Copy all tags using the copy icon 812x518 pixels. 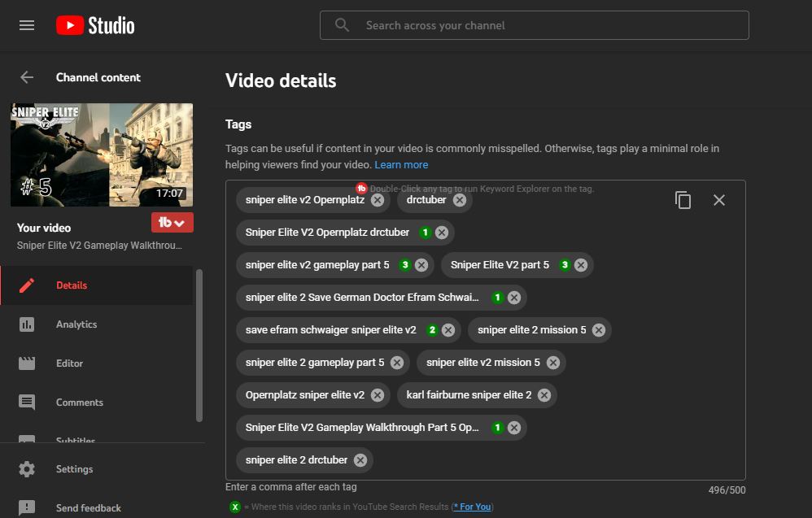click(683, 199)
